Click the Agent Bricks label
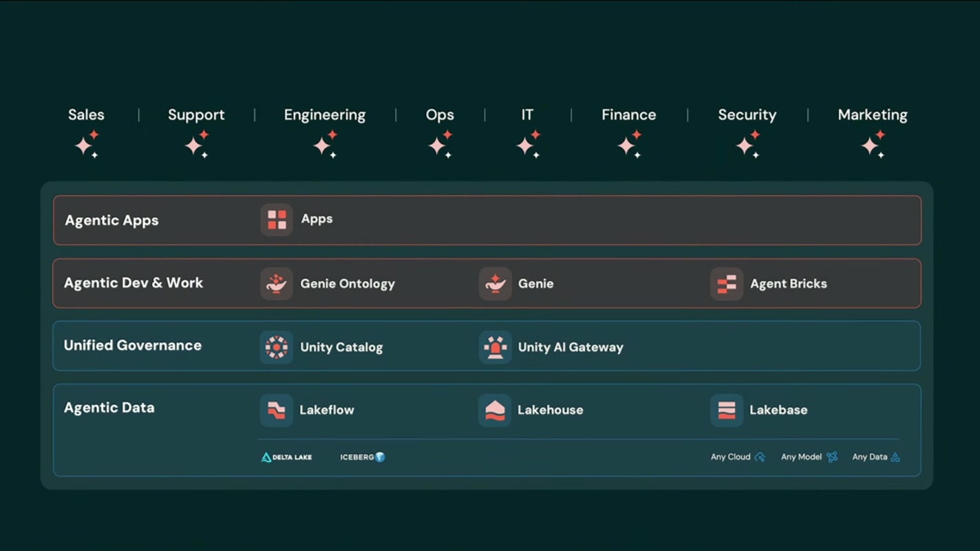Viewport: 980px width, 551px height. 789,284
